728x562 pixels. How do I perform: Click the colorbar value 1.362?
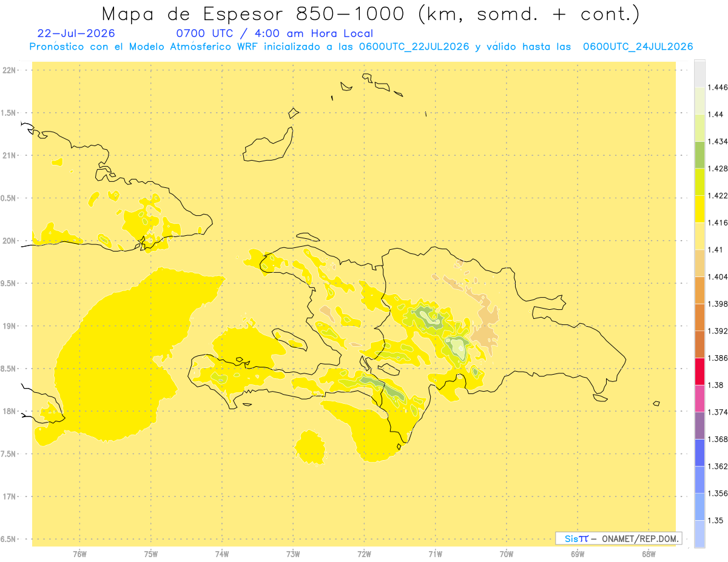[718, 466]
